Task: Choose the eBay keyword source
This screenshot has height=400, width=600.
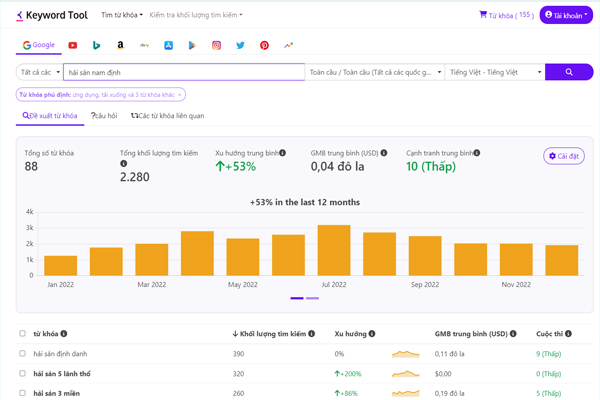Action: pos(144,45)
